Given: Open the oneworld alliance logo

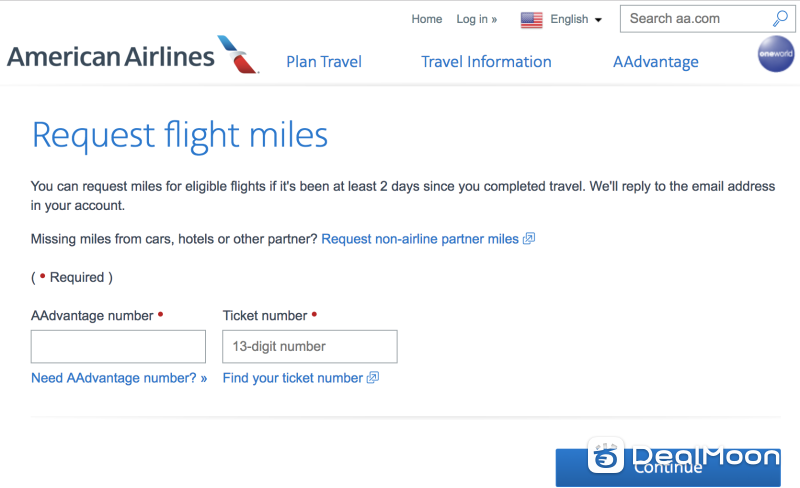Looking at the screenshot, I should pyautogui.click(x=776, y=54).
